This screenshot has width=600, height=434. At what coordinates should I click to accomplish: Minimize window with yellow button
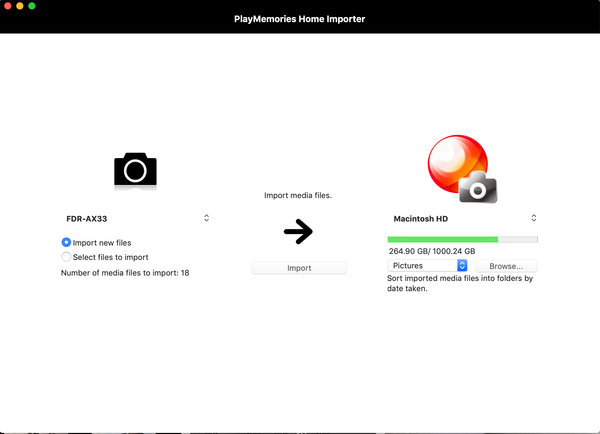pos(20,6)
